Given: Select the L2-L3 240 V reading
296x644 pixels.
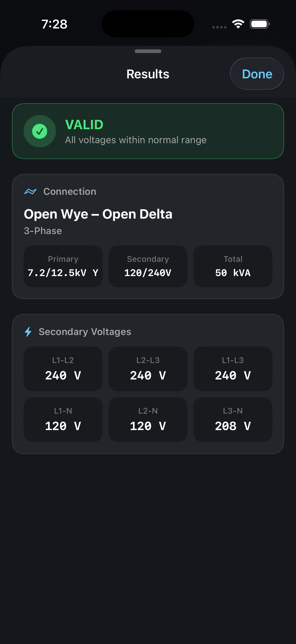Looking at the screenshot, I should pos(148,369).
